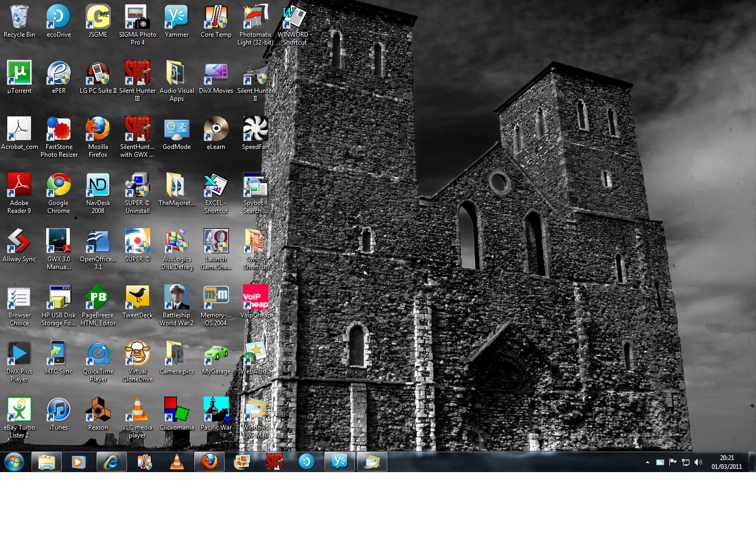This screenshot has width=756, height=556.
Task: Select the µTorrent desktop shortcut
Action: (x=19, y=73)
